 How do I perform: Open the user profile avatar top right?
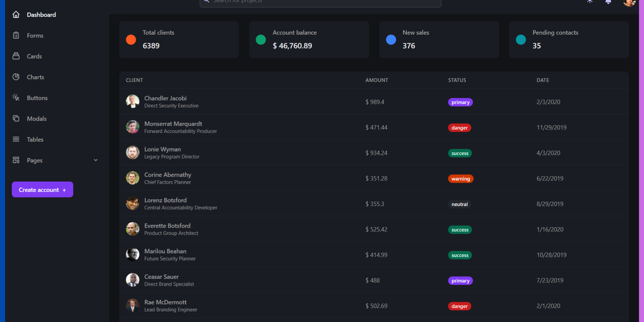[x=628, y=3]
